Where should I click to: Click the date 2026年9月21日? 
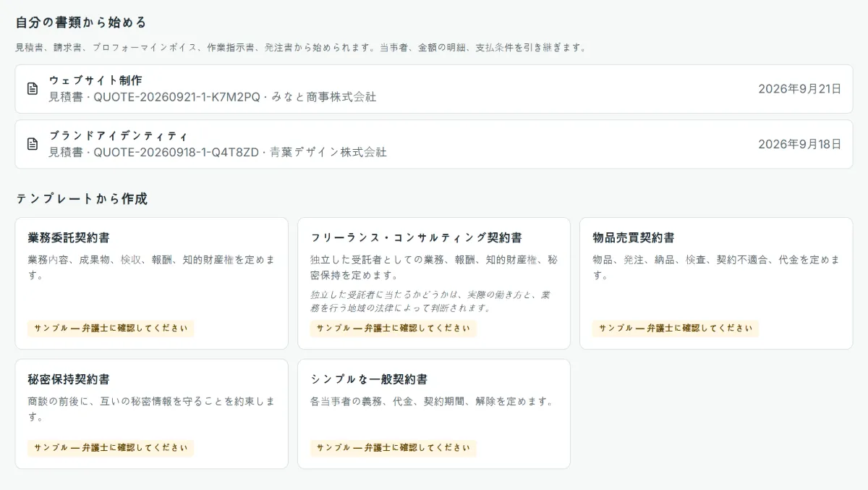(799, 89)
